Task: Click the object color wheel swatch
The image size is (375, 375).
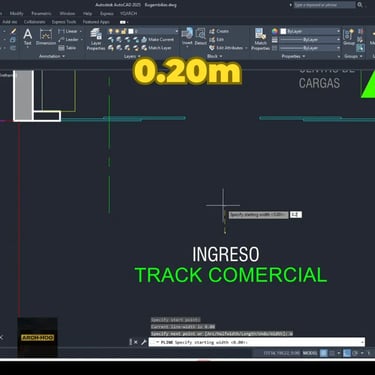Action: pos(275,31)
